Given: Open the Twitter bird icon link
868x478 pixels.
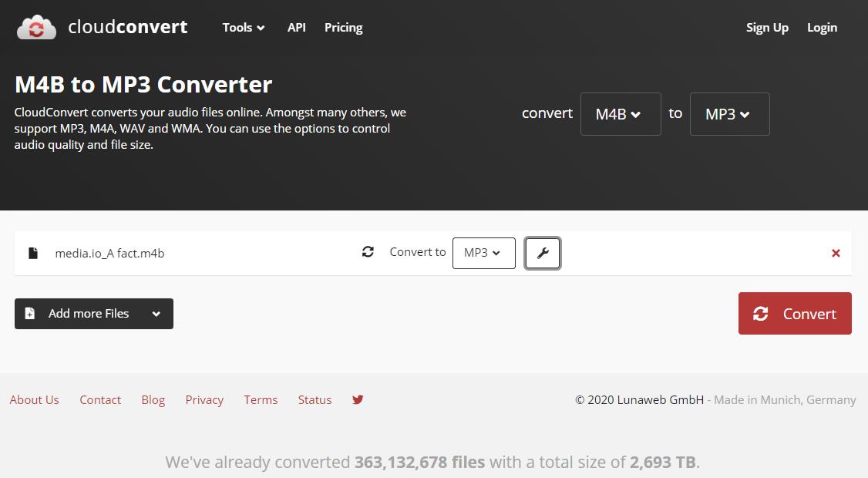Looking at the screenshot, I should click(358, 399).
